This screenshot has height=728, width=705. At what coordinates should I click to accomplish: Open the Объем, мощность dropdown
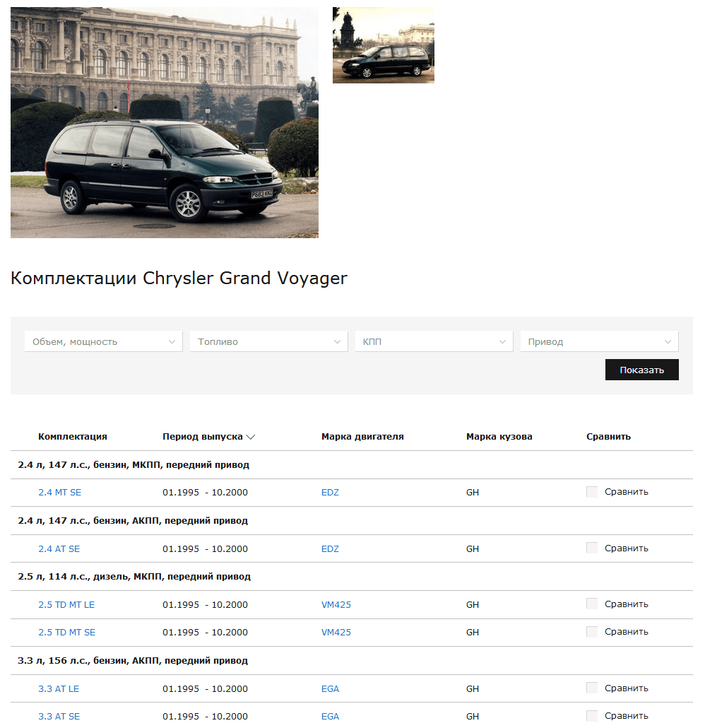104,341
